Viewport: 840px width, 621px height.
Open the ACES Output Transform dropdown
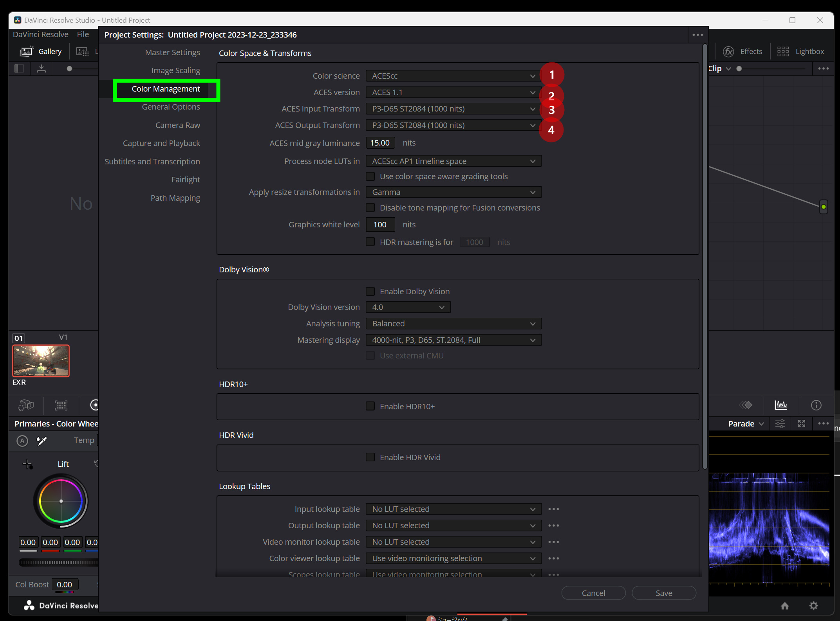[453, 125]
